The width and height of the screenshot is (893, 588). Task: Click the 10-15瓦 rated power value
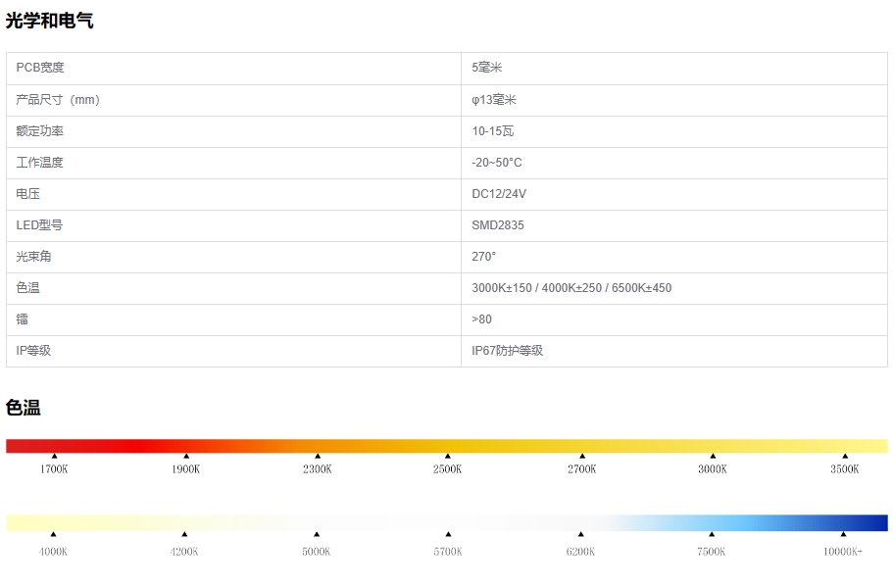click(x=493, y=131)
